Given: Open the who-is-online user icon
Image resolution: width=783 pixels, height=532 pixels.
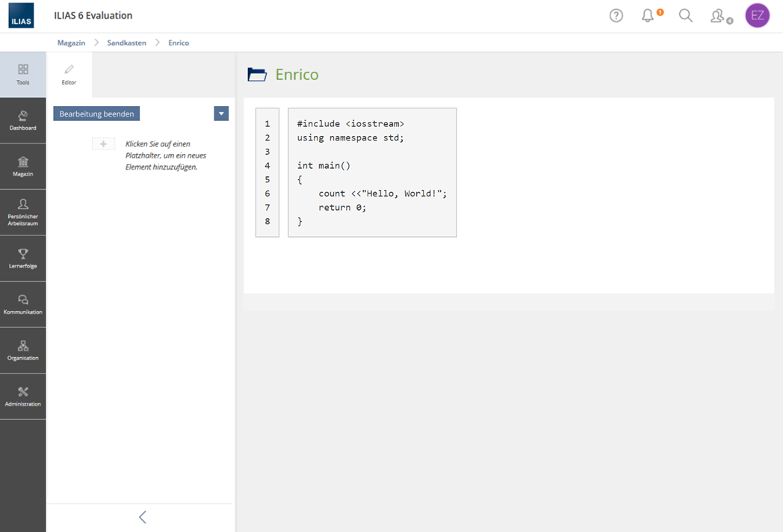Looking at the screenshot, I should (719, 16).
